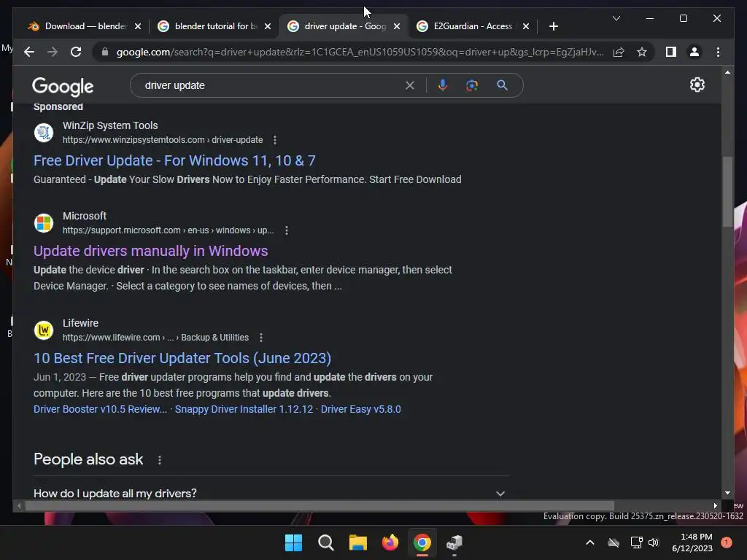Open the Chrome side panel
Viewport: 747px width, 560px height.
click(671, 52)
